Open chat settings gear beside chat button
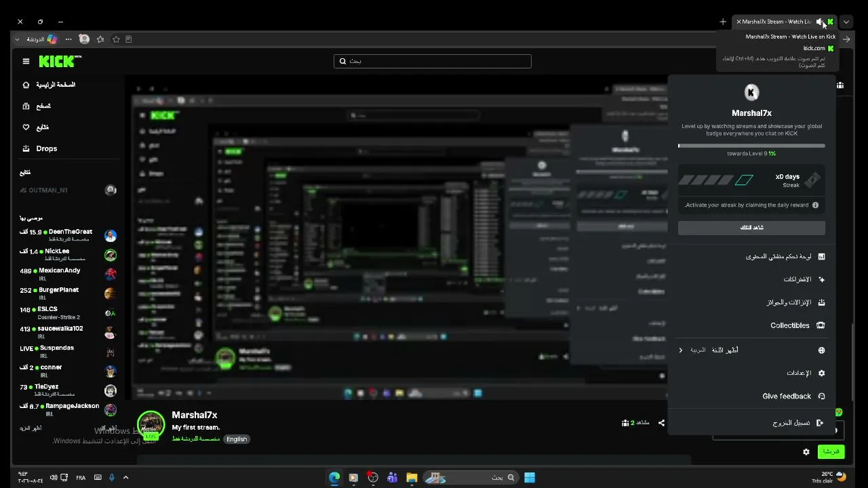This screenshot has width=868, height=488. 806,451
